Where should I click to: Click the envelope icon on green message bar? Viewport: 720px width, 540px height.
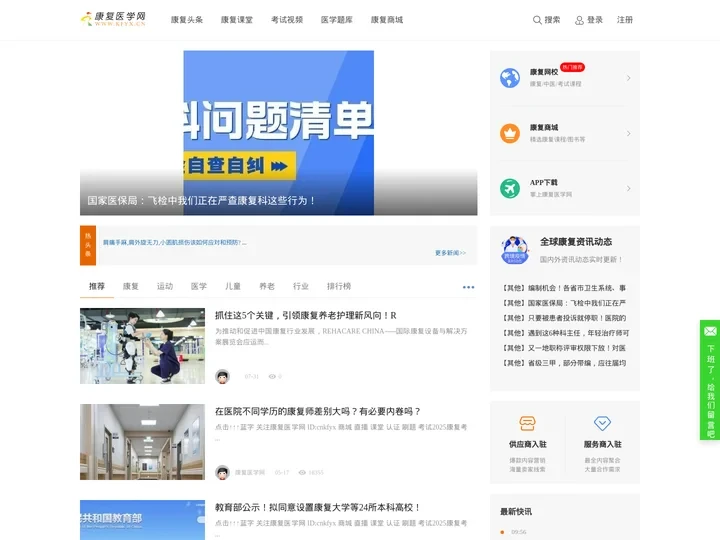[x=710, y=331]
